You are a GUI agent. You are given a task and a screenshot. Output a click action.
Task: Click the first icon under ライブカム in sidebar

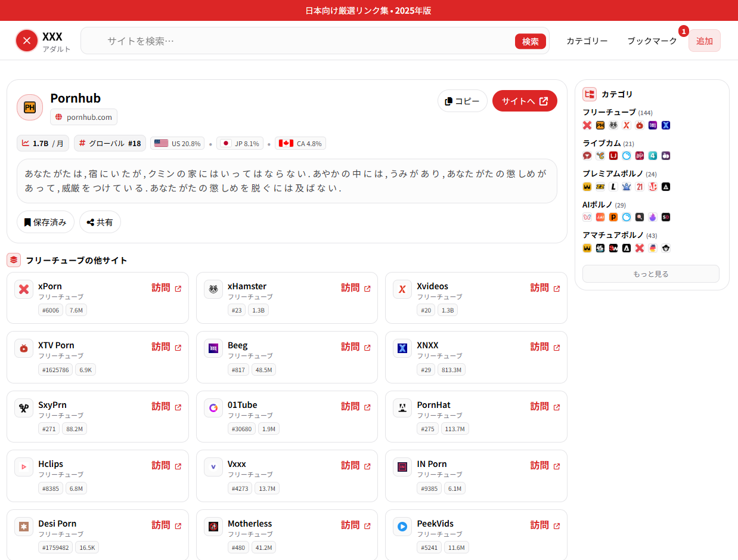587,156
